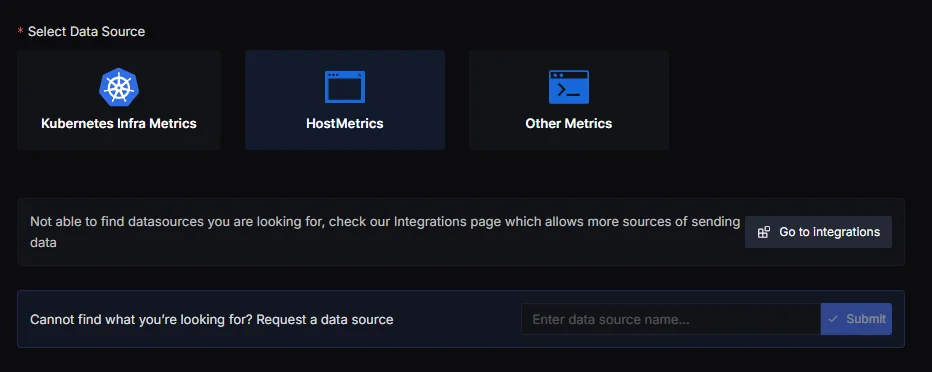Click the Submit checkmark icon

coord(833,319)
